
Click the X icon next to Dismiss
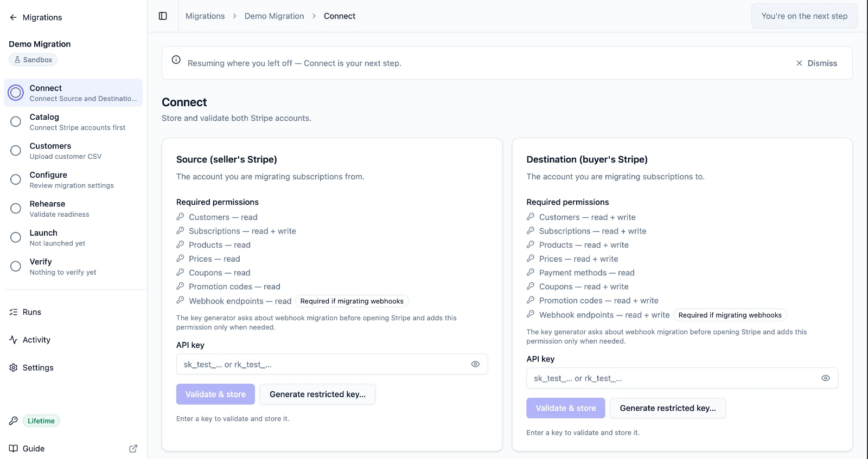point(799,63)
